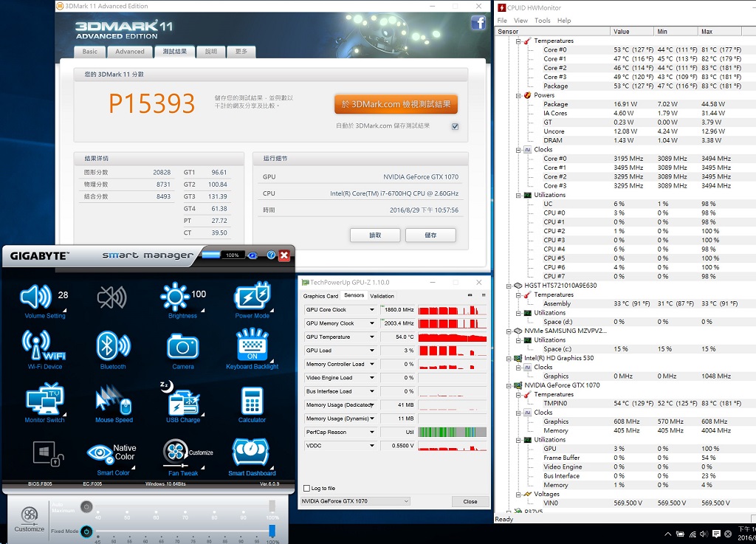The image size is (756, 544).
Task: Switch to the Basic tab in 3DMark
Action: pyautogui.click(x=89, y=52)
